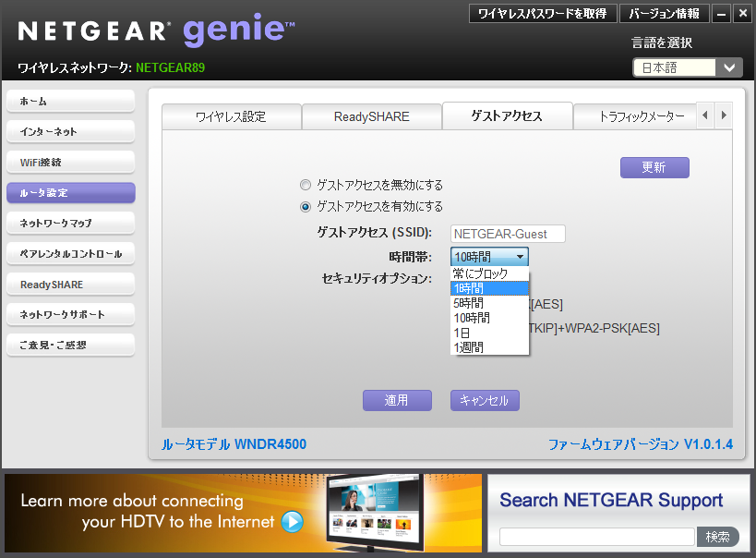
Task: Close the NETGEAR genie window
Action: [x=741, y=14]
